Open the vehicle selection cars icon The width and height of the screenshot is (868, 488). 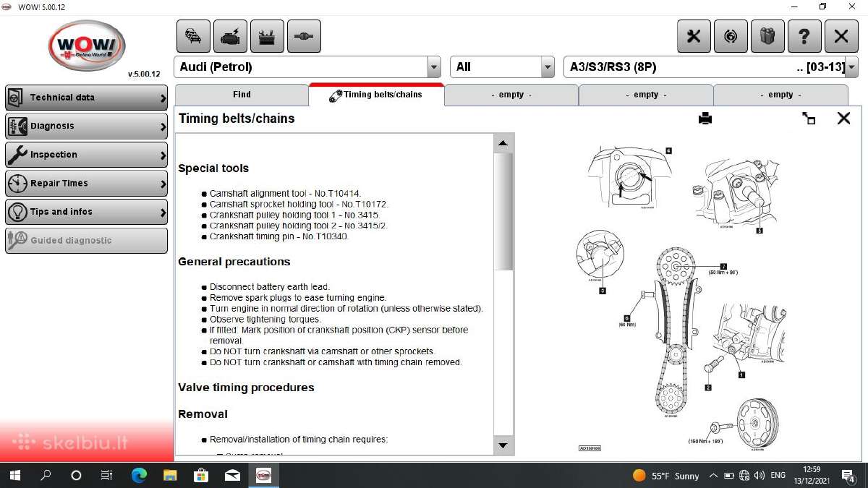[193, 36]
